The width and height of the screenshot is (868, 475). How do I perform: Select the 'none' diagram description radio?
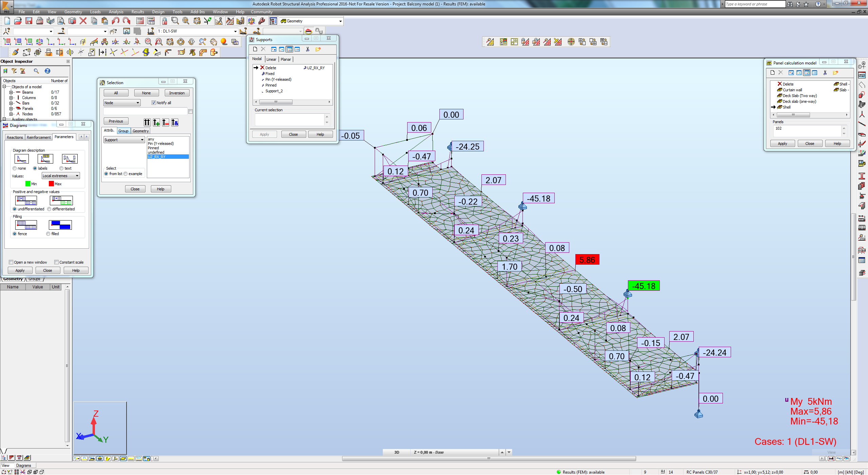click(15, 168)
